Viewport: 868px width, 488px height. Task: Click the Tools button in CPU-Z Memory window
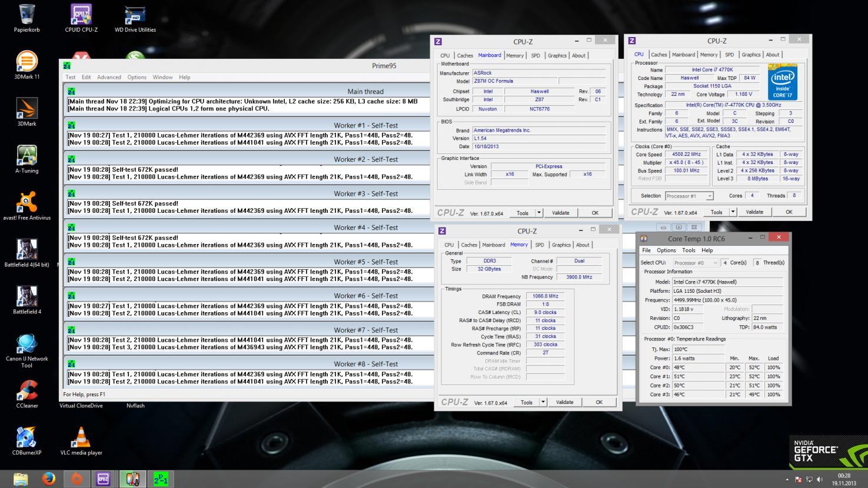tap(527, 402)
